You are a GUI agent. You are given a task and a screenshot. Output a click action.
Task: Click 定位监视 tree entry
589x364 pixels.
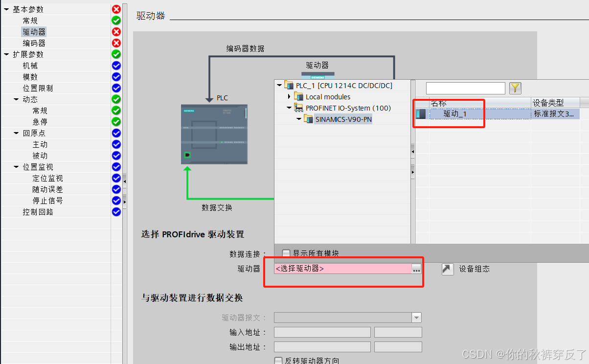[x=47, y=178]
